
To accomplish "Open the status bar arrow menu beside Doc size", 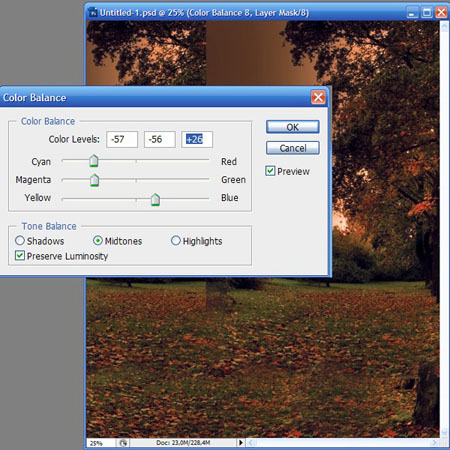I will [x=241, y=443].
